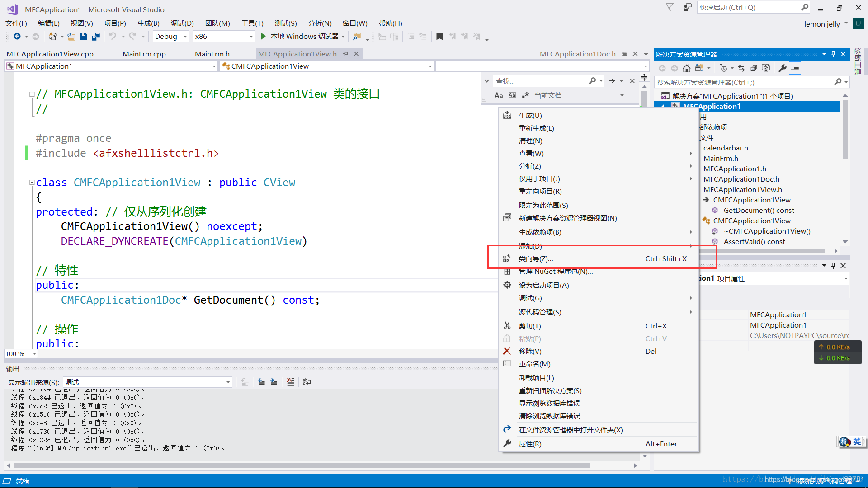The height and width of the screenshot is (488, 868).
Task: Collapse the header comment code block
Action: (x=32, y=94)
